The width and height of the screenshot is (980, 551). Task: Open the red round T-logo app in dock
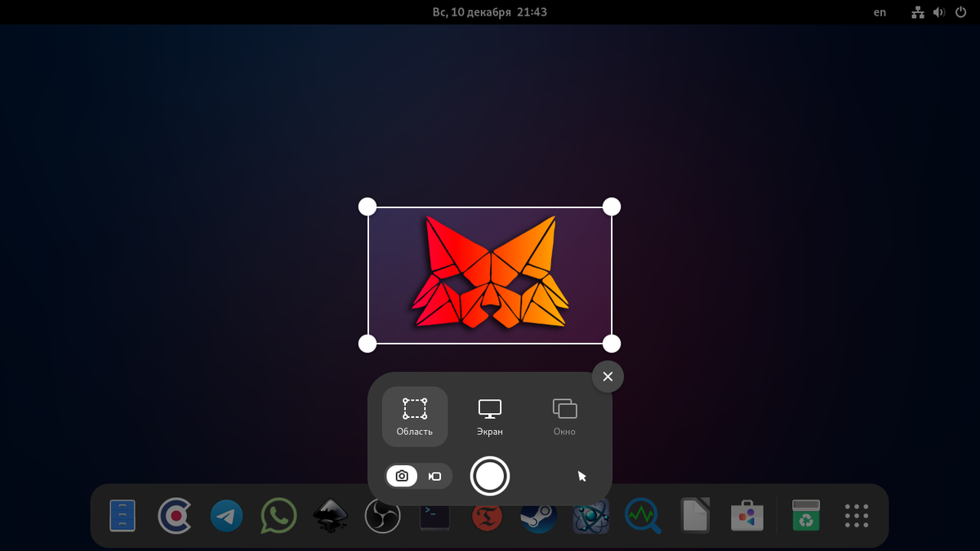[487, 518]
